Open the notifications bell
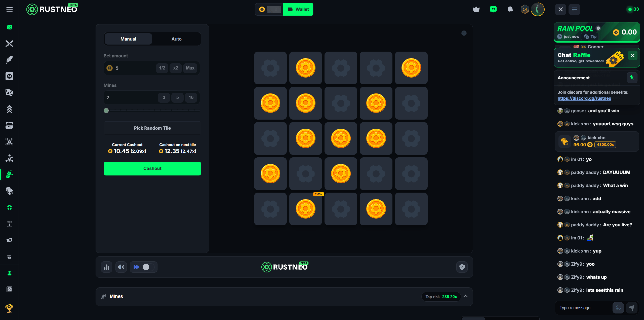644x320 pixels. click(x=510, y=10)
